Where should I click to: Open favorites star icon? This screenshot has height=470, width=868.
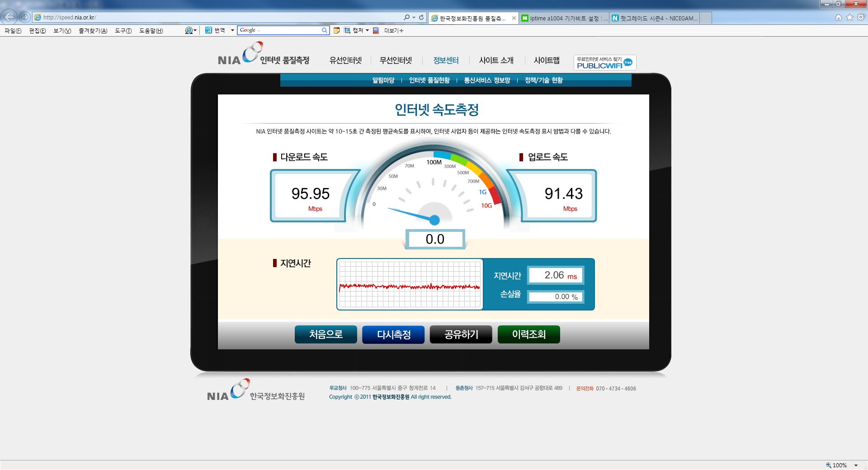point(849,17)
